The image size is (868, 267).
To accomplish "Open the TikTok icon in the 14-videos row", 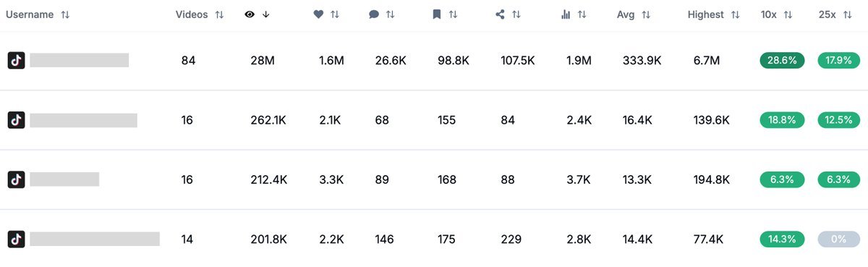I will pos(16,239).
